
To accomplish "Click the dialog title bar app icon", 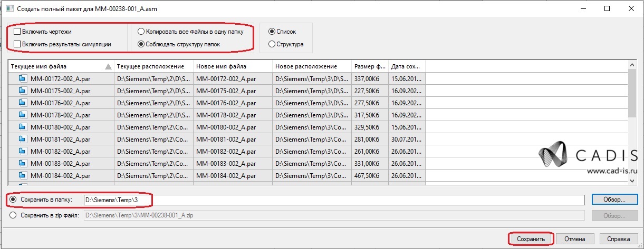I will 9,8.
